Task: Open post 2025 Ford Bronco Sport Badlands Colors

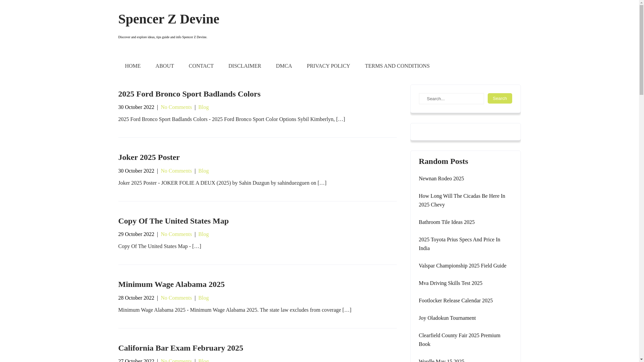Action: coord(189,94)
